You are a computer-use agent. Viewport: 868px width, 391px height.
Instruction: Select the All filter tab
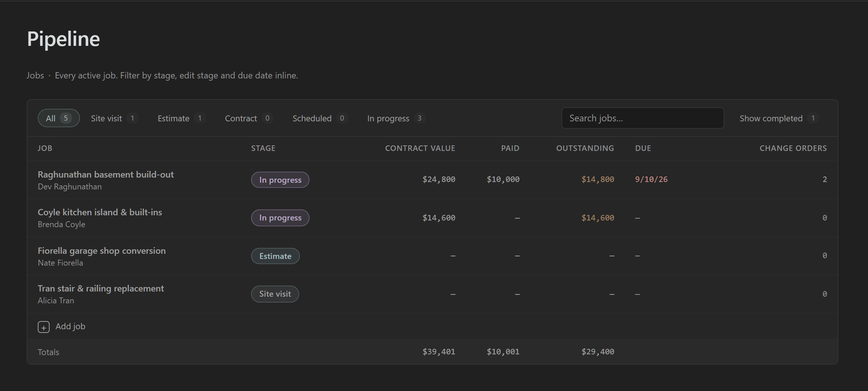(59, 118)
